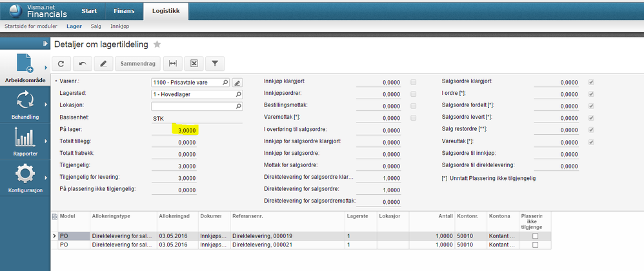Open Salg submenu item

[x=96, y=26]
